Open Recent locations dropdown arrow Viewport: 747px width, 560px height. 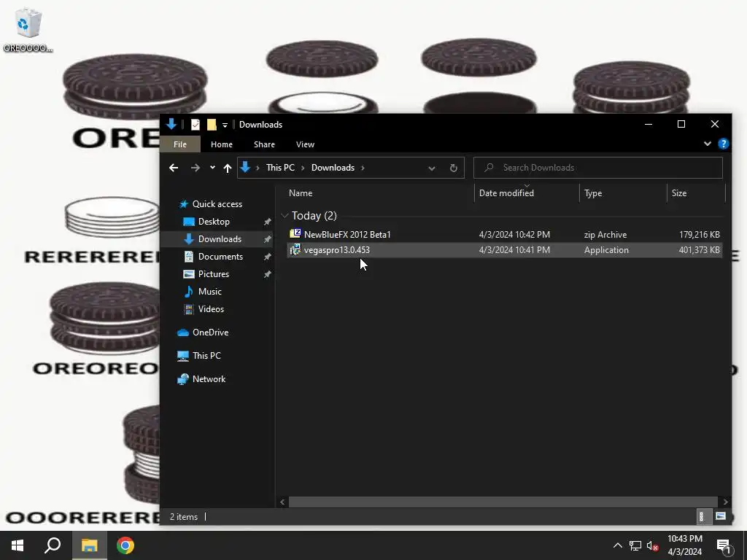[212, 168]
